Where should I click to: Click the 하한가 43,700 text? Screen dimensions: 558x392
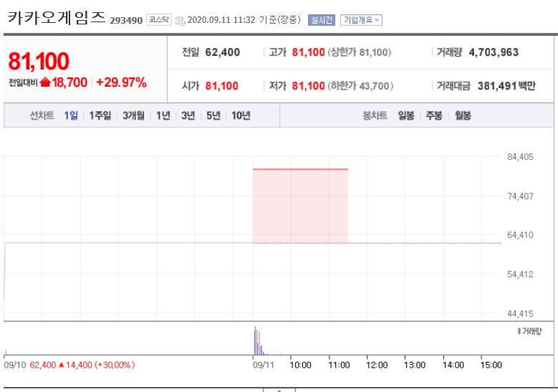[x=360, y=86]
